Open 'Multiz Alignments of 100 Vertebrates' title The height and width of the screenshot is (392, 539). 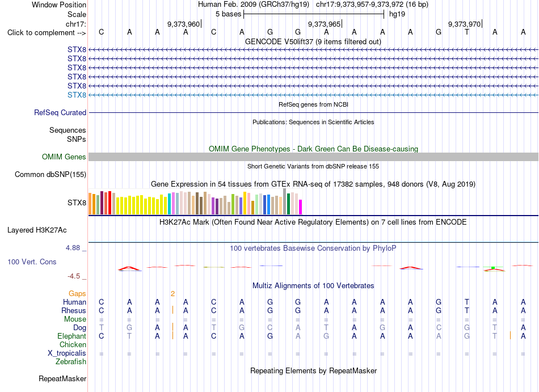[x=313, y=285]
